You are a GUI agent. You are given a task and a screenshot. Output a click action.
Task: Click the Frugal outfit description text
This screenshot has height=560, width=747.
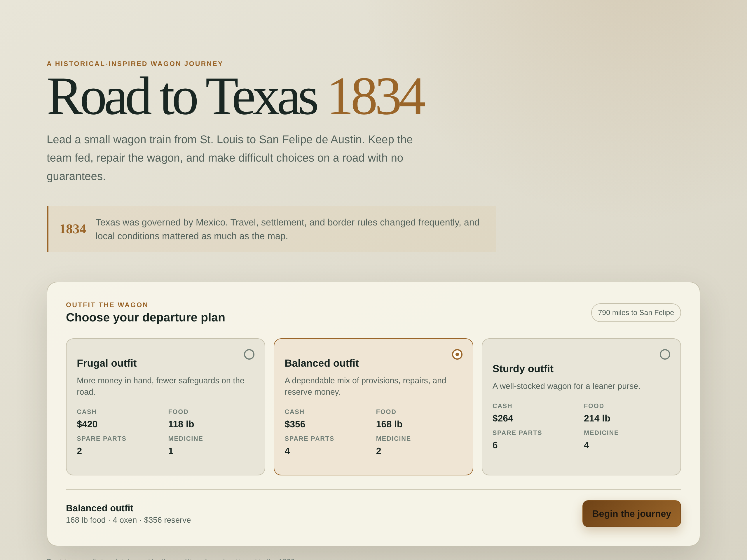(x=160, y=386)
